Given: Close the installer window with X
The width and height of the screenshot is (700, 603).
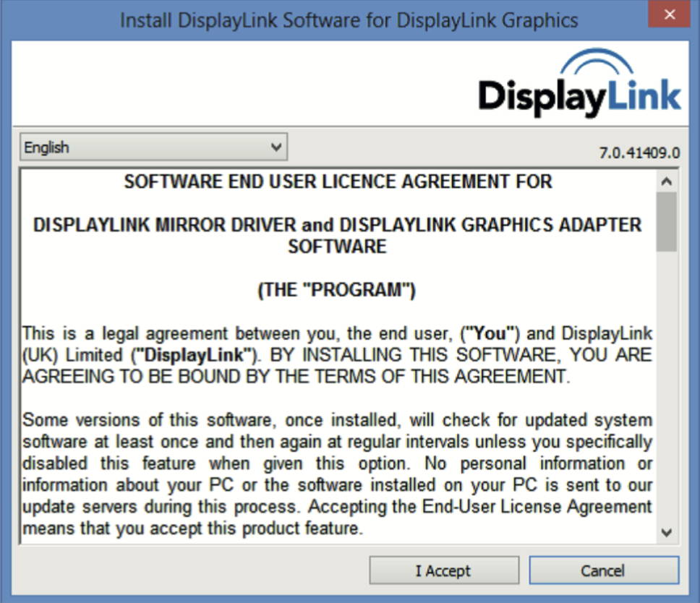Looking at the screenshot, I should tap(669, 14).
